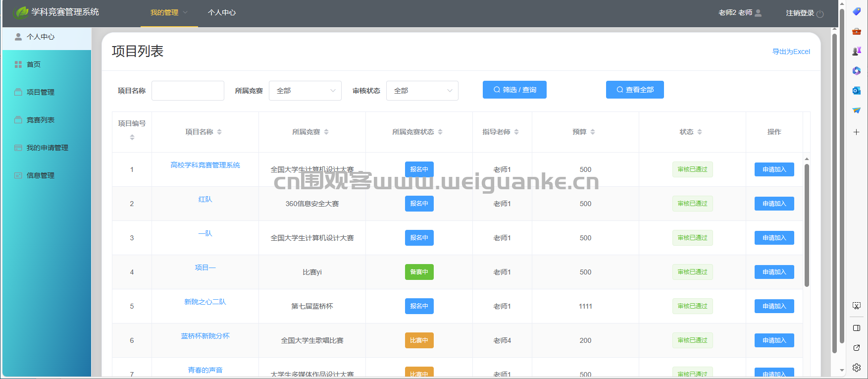Click the card icon beside 我的申请管理

pyautogui.click(x=18, y=148)
